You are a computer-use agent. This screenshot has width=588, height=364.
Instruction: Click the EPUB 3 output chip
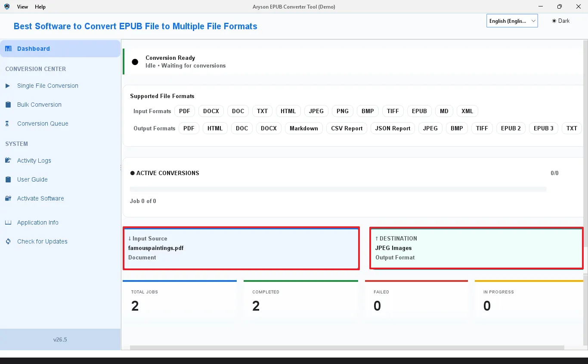click(544, 128)
